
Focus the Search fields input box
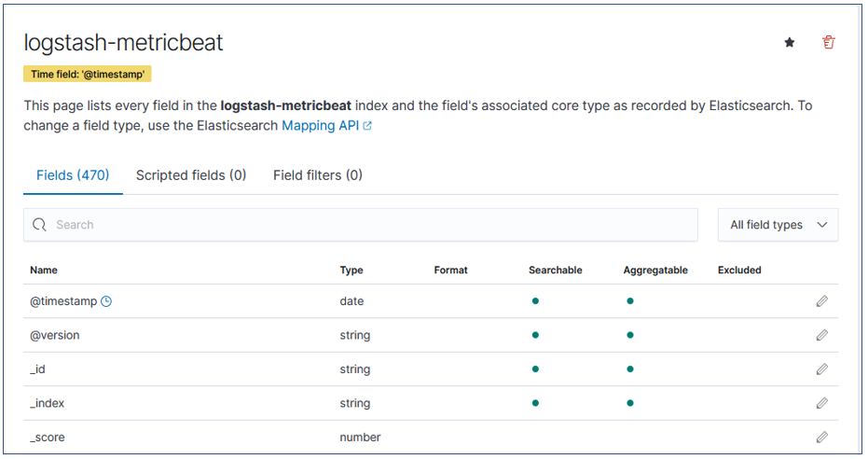(x=361, y=225)
